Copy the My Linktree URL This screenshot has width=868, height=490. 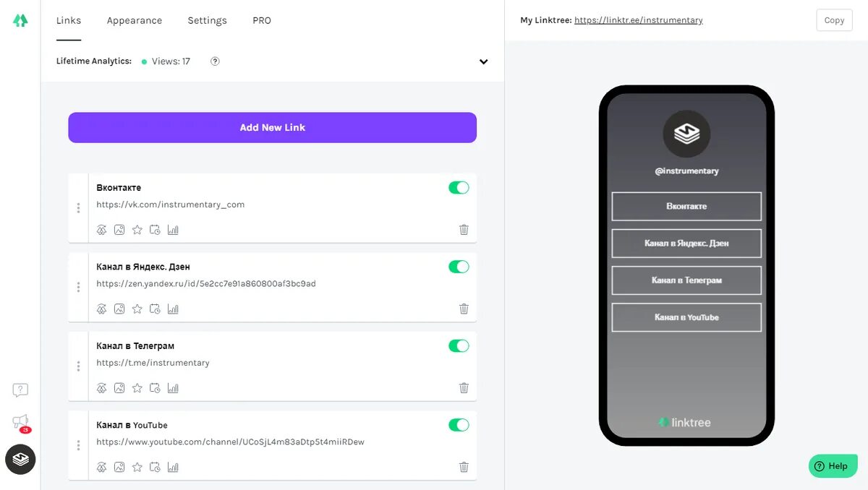[834, 20]
